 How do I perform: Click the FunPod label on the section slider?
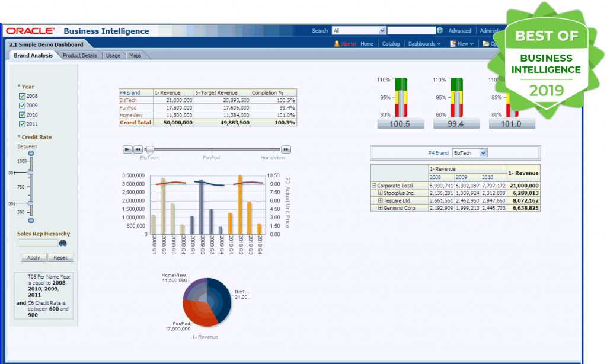tap(212, 158)
